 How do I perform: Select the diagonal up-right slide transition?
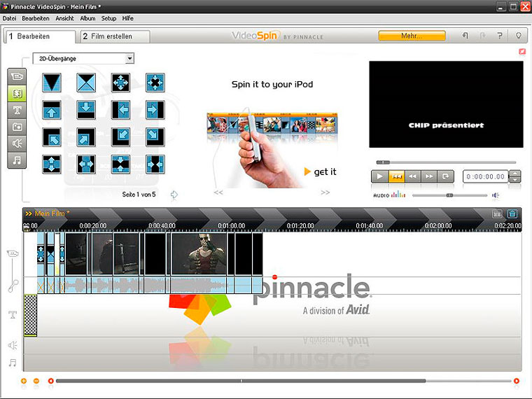click(x=86, y=136)
